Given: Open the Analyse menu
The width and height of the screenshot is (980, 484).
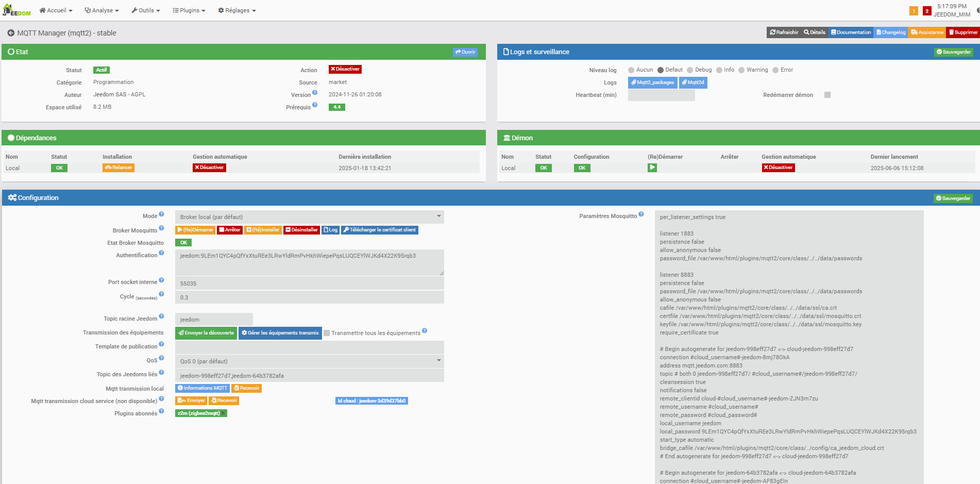Looking at the screenshot, I should pos(102,10).
